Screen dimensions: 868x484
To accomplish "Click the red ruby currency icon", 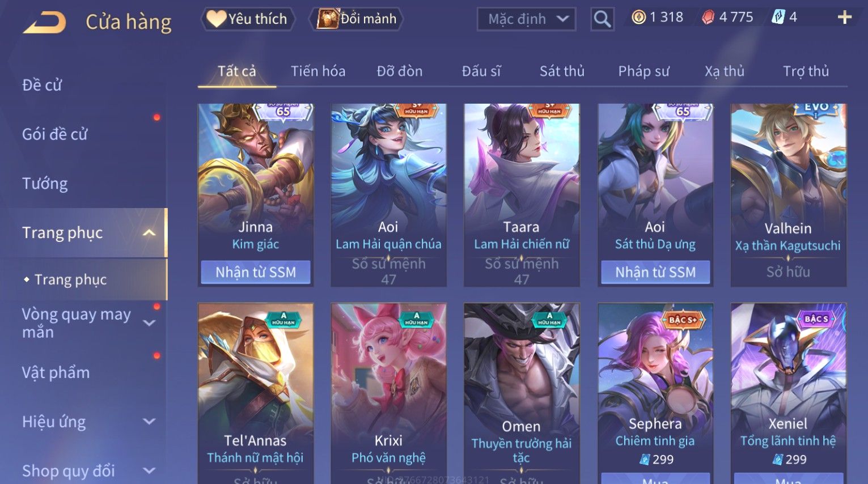I will [x=708, y=18].
